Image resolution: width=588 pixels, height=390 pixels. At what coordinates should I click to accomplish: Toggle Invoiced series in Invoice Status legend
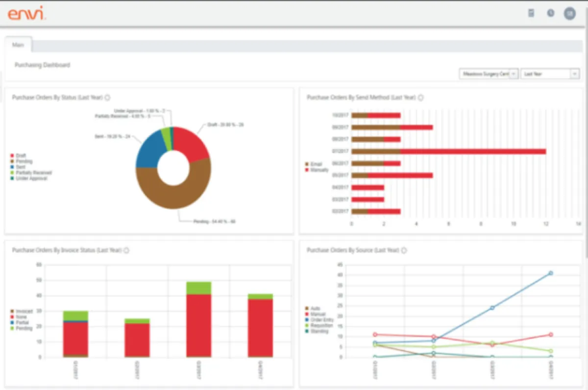coord(24,311)
